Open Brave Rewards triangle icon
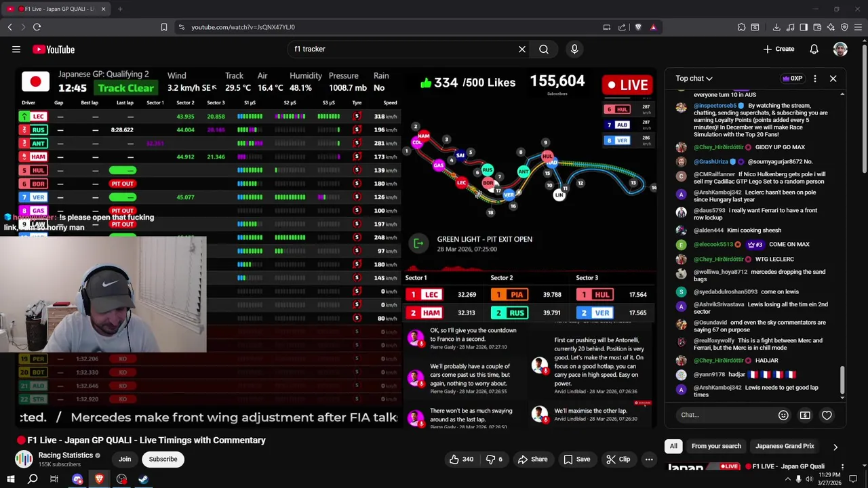This screenshot has height=488, width=868. (653, 27)
